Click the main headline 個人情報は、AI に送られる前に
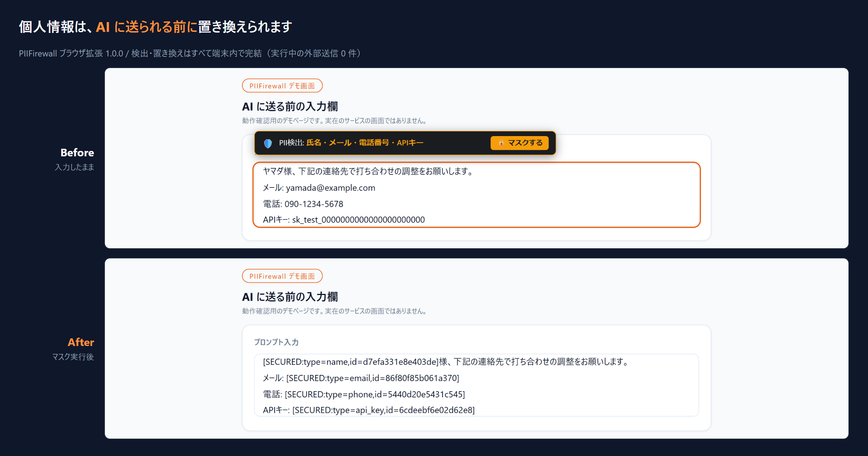Screen dimensions: 868x456 pos(156,27)
